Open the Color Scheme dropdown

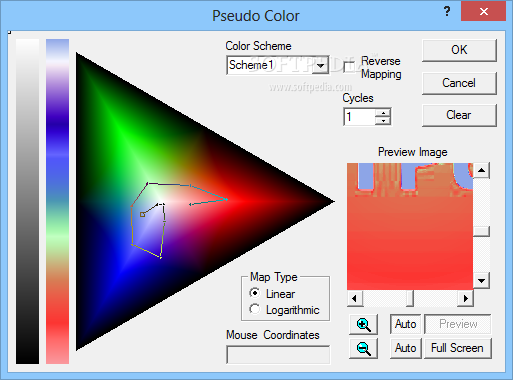click(x=320, y=65)
